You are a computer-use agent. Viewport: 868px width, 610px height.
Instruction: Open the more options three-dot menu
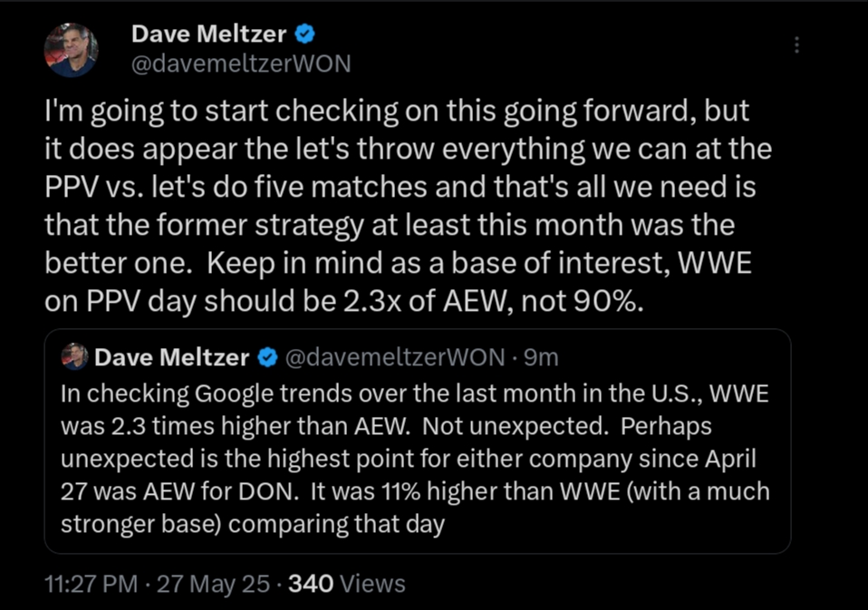coord(796,45)
